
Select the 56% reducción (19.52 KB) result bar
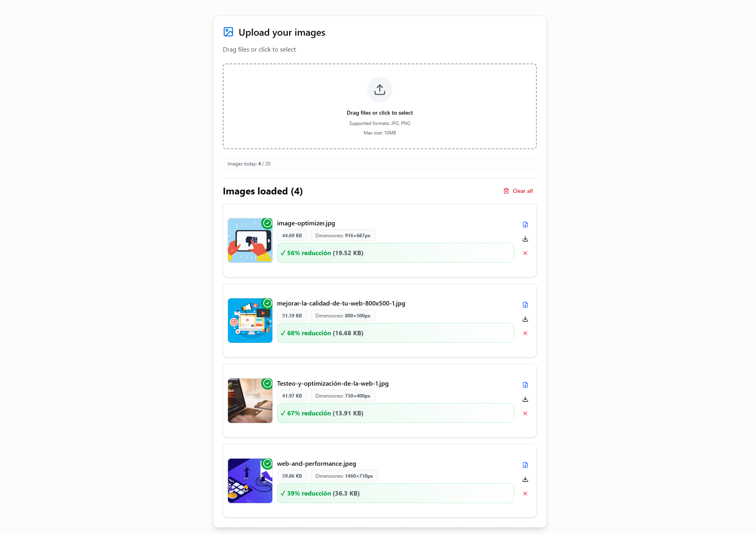click(x=395, y=253)
